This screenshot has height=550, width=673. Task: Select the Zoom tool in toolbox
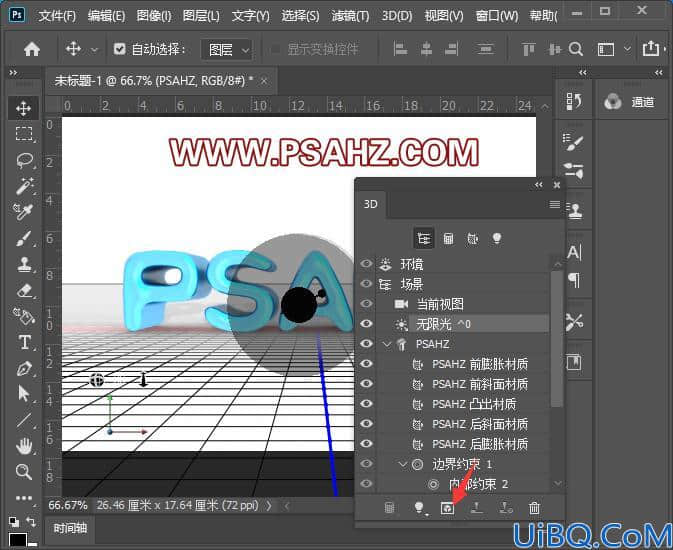tap(24, 472)
